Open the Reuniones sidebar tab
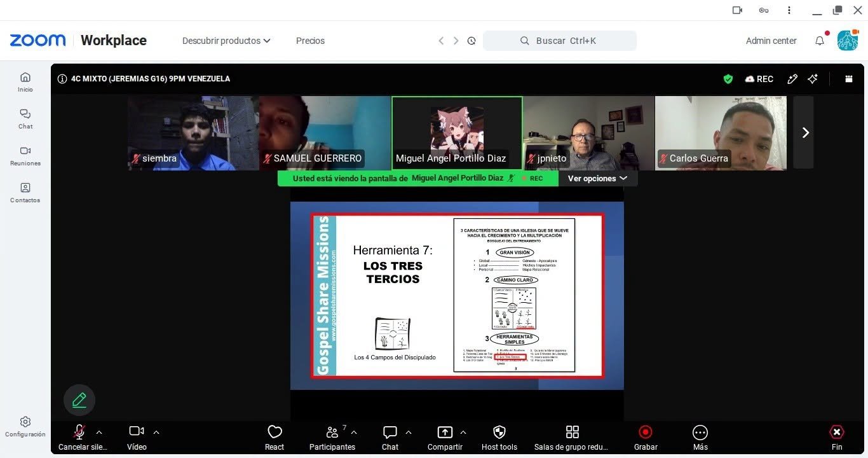868x458 pixels. click(x=25, y=155)
